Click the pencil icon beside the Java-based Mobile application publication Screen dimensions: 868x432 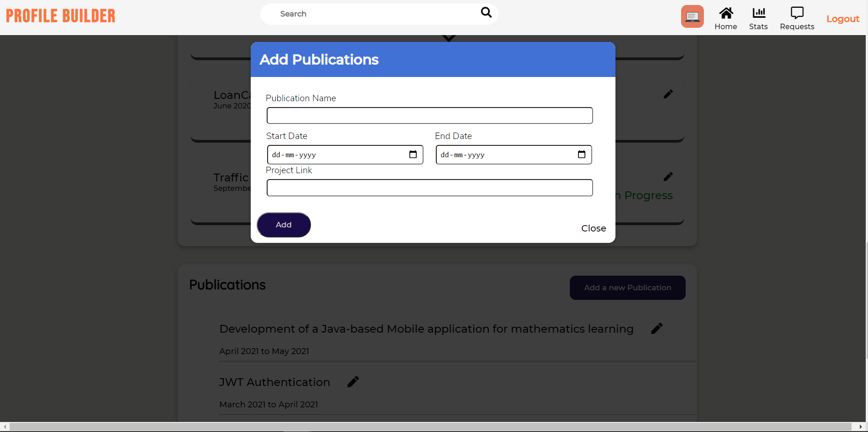(657, 328)
